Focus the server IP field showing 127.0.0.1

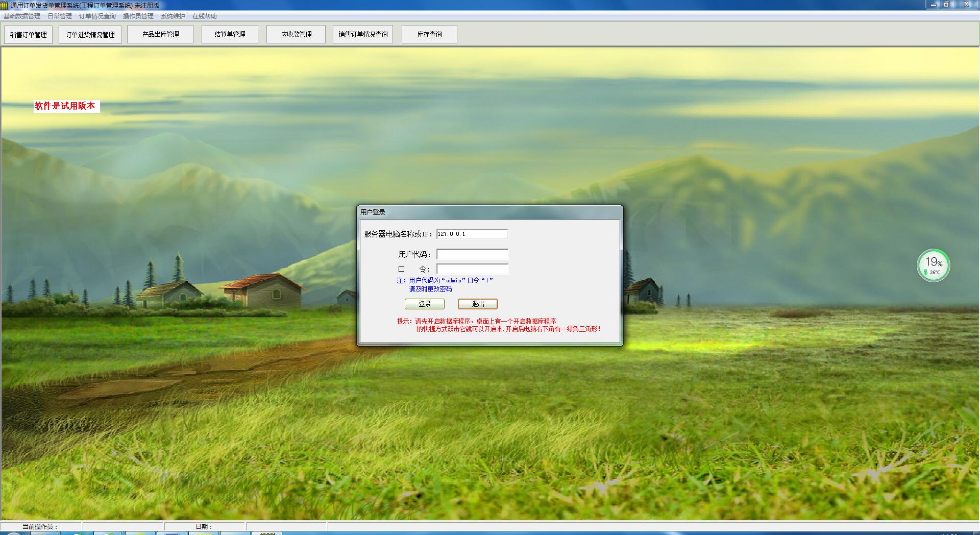click(x=472, y=234)
